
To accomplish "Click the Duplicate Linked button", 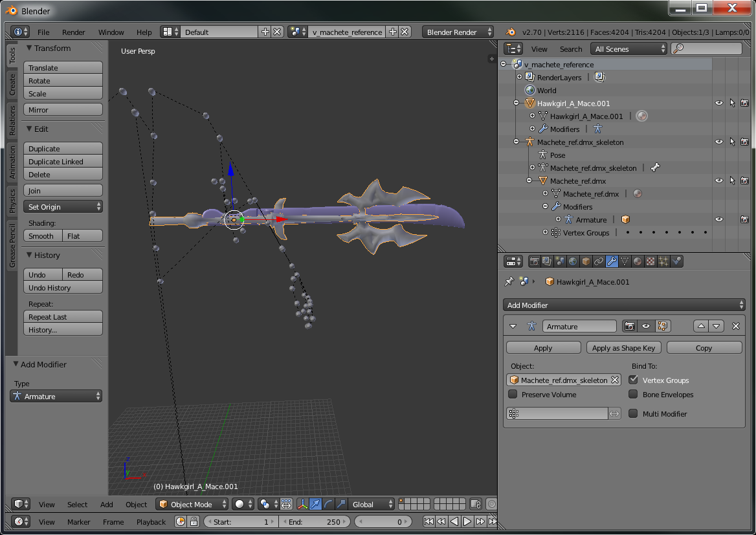I will point(63,162).
